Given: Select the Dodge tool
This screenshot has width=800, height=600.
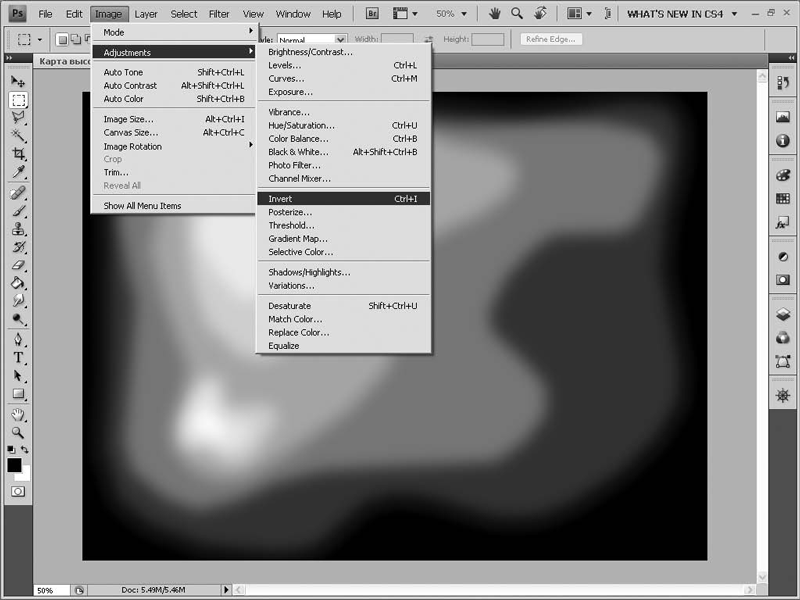Looking at the screenshot, I should (18, 319).
